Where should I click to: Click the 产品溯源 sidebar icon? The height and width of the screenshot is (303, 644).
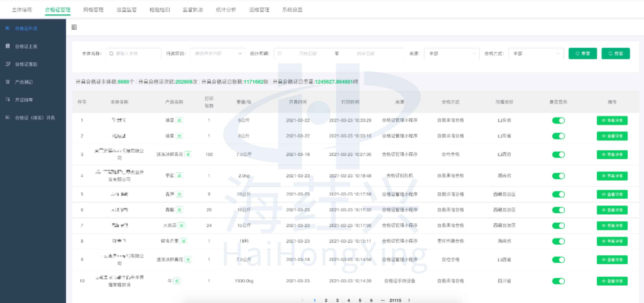tap(8, 82)
